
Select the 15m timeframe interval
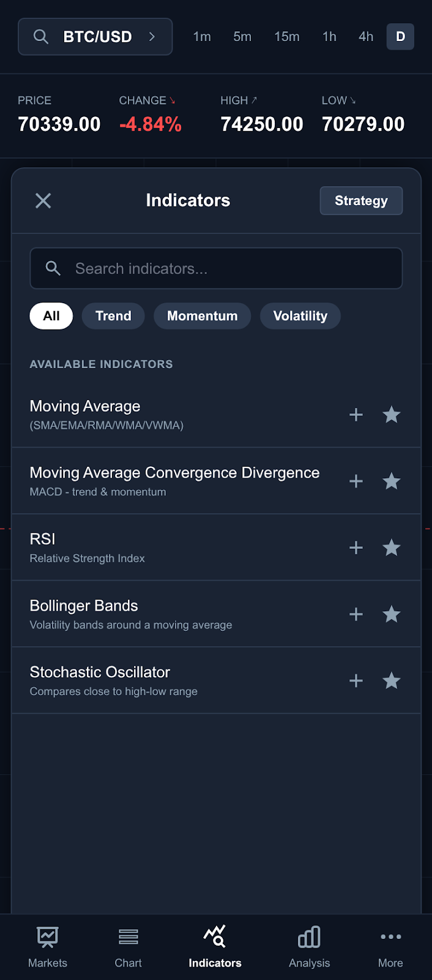pos(287,37)
